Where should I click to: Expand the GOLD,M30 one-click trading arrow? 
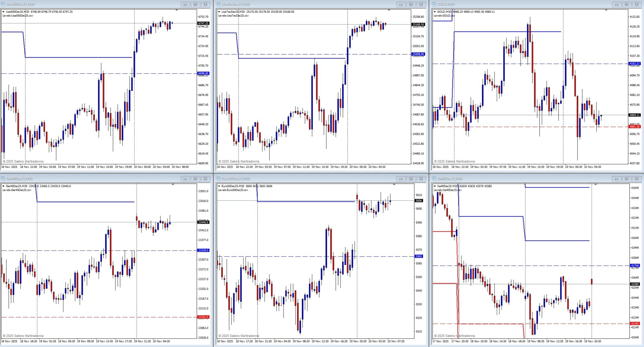[x=435, y=12]
